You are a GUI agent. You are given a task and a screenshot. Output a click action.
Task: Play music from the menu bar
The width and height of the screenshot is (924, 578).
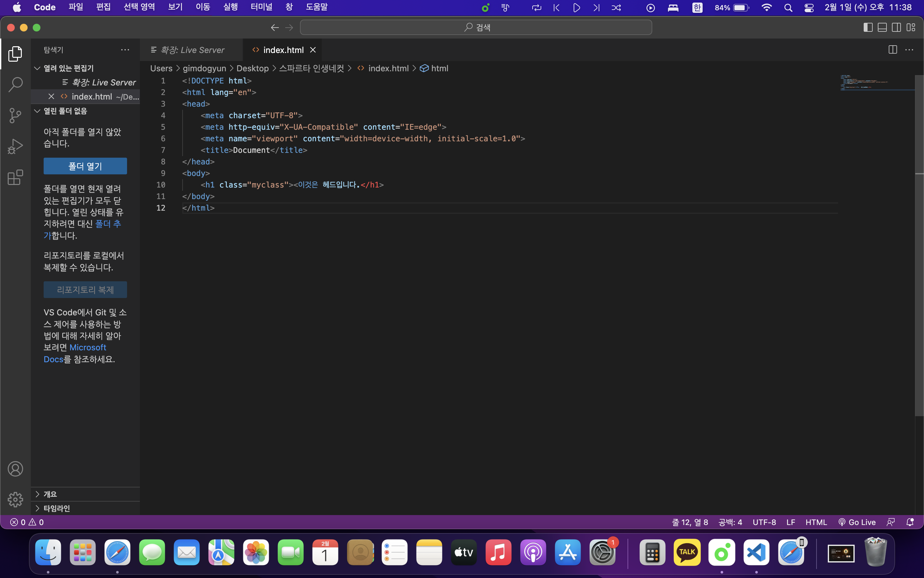(577, 8)
